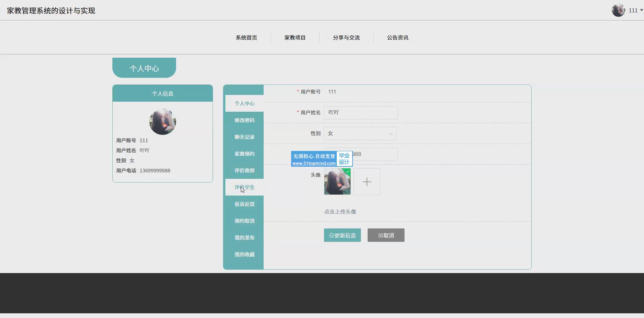The height and width of the screenshot is (318, 644).
Task: Click the plus icon to upload avatar
Action: (x=367, y=181)
